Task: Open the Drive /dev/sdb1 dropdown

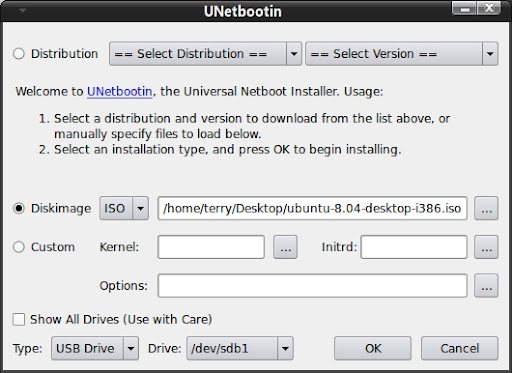Action: coord(240,348)
